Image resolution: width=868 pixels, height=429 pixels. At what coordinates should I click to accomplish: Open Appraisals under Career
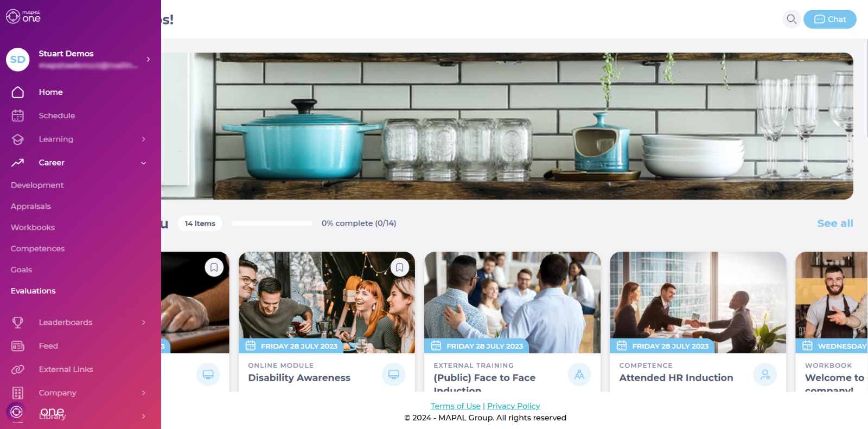(31, 206)
